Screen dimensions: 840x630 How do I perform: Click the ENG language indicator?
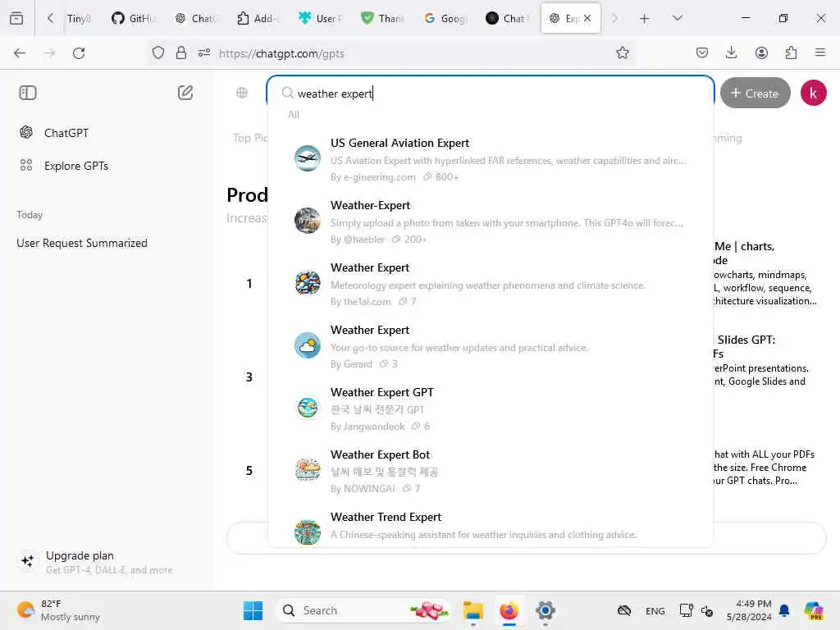[655, 610]
